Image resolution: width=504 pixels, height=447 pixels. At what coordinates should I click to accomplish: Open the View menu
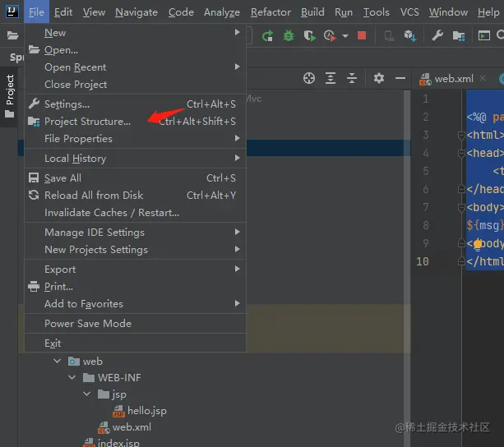(x=94, y=12)
